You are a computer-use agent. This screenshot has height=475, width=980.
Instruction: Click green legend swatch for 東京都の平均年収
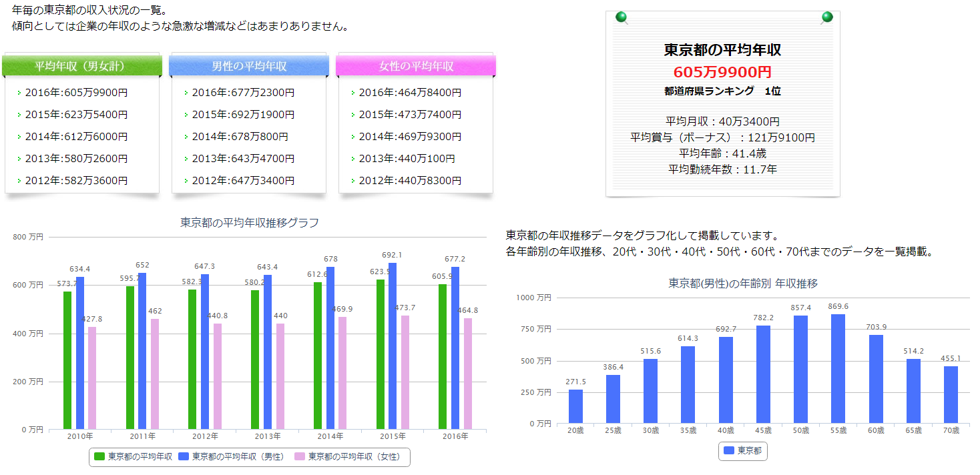click(99, 457)
